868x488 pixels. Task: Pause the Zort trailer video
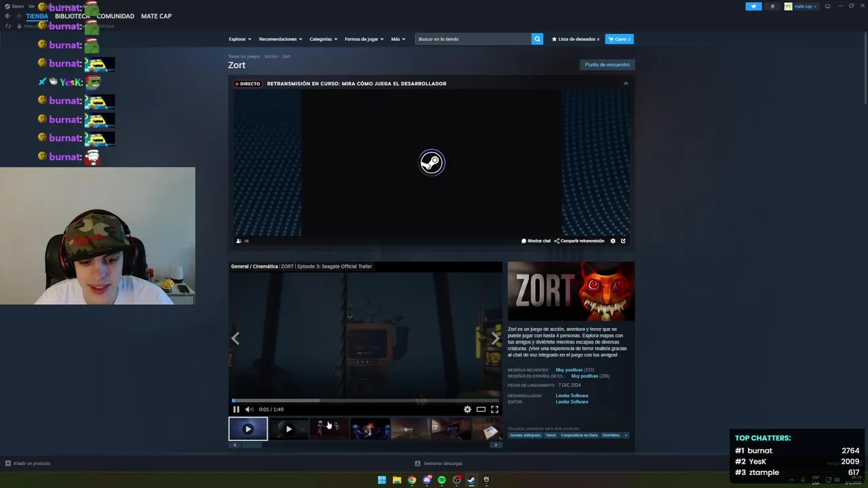click(x=236, y=409)
